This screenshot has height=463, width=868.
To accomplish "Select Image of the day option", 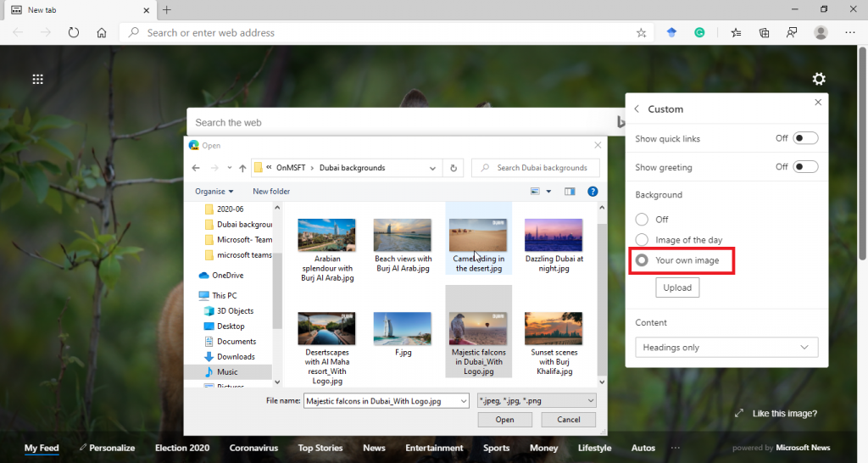I will click(642, 240).
